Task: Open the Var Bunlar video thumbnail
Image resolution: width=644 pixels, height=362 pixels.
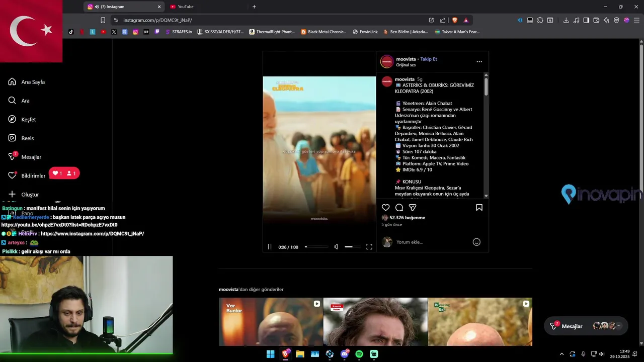Action: [271, 322]
